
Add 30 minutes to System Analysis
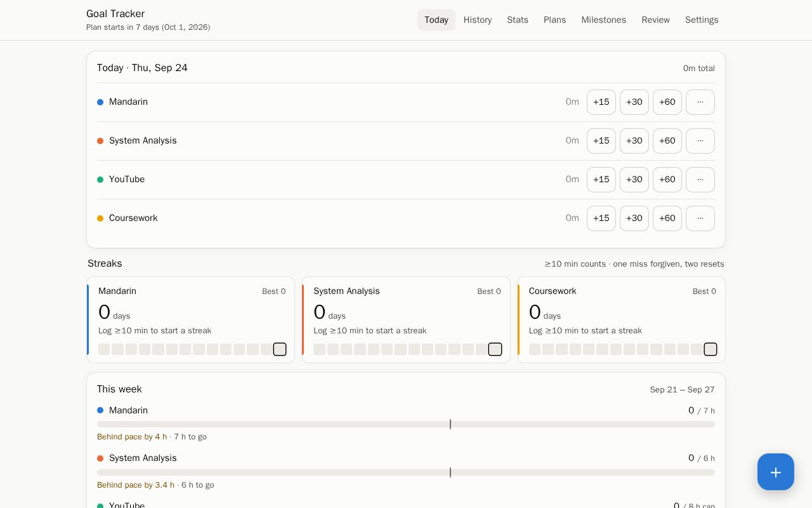click(x=634, y=141)
